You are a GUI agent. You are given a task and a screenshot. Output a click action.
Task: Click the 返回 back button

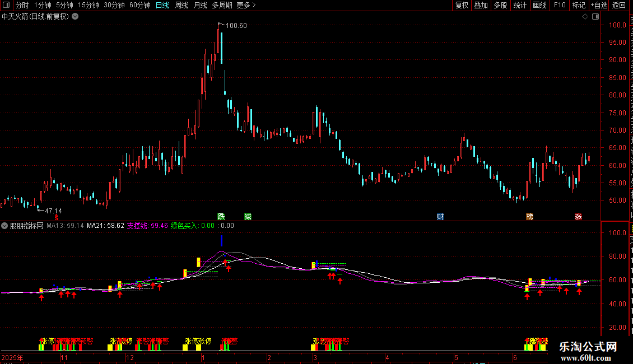point(619,5)
